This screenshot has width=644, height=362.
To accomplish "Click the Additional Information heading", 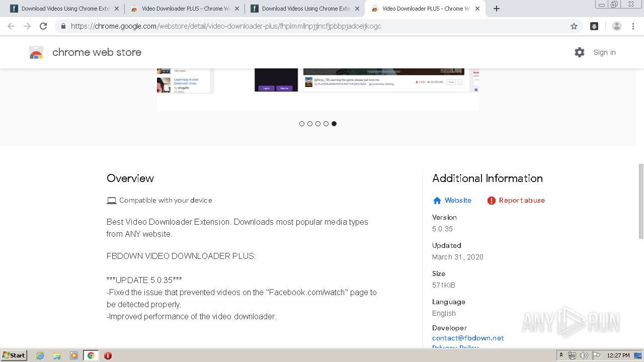I will (x=488, y=178).
